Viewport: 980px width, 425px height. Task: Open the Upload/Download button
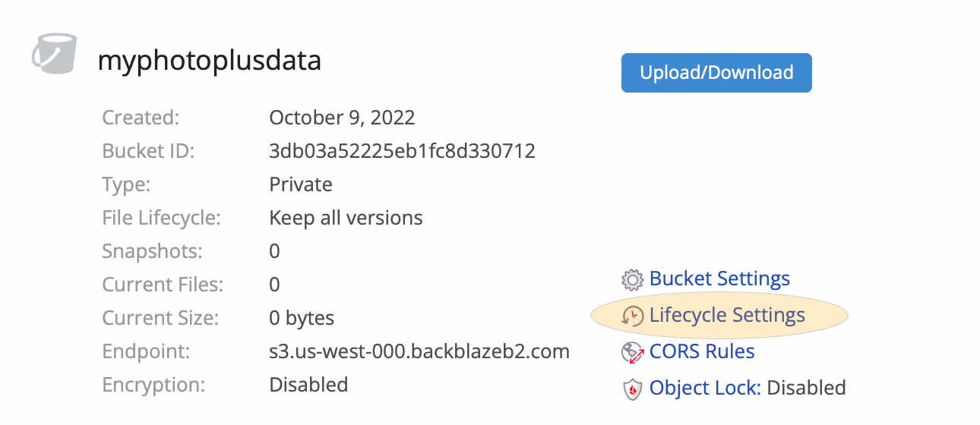(x=716, y=73)
